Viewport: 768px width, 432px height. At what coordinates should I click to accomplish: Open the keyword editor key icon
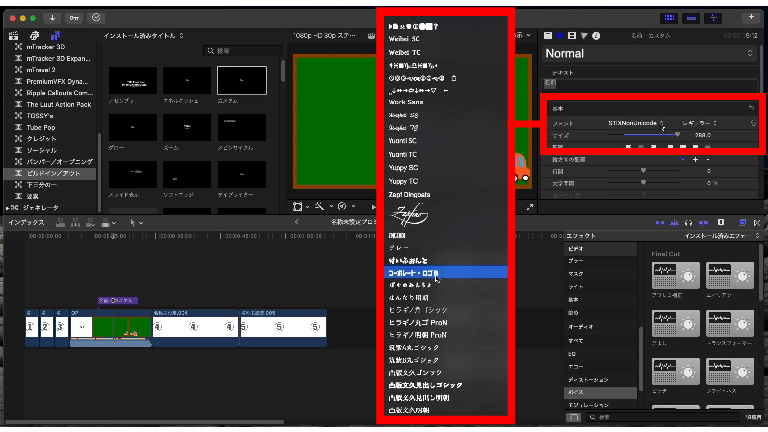click(x=74, y=18)
